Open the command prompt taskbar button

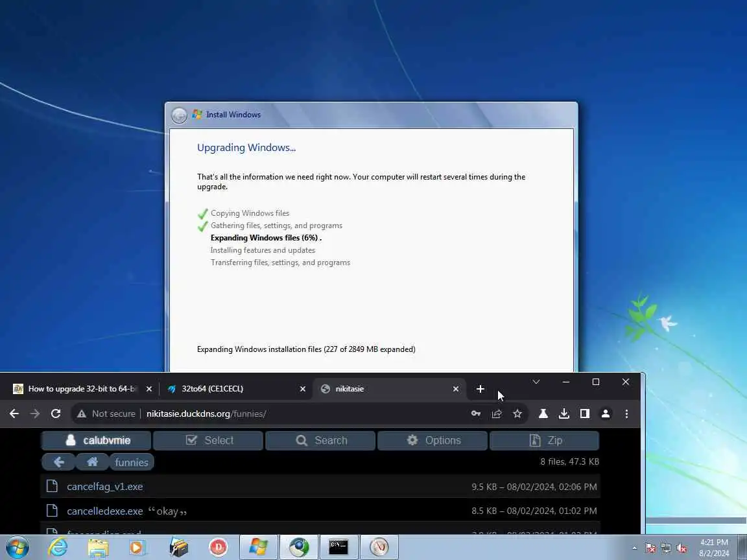click(x=338, y=547)
